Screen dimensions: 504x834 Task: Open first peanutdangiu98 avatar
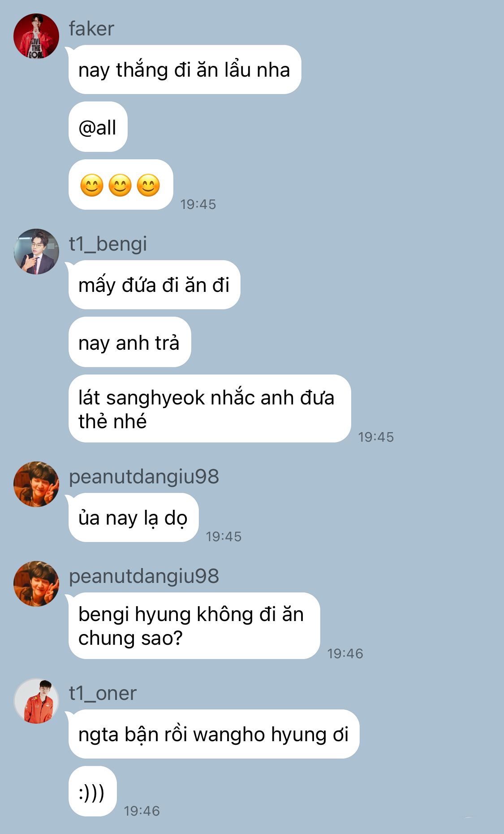[36, 484]
